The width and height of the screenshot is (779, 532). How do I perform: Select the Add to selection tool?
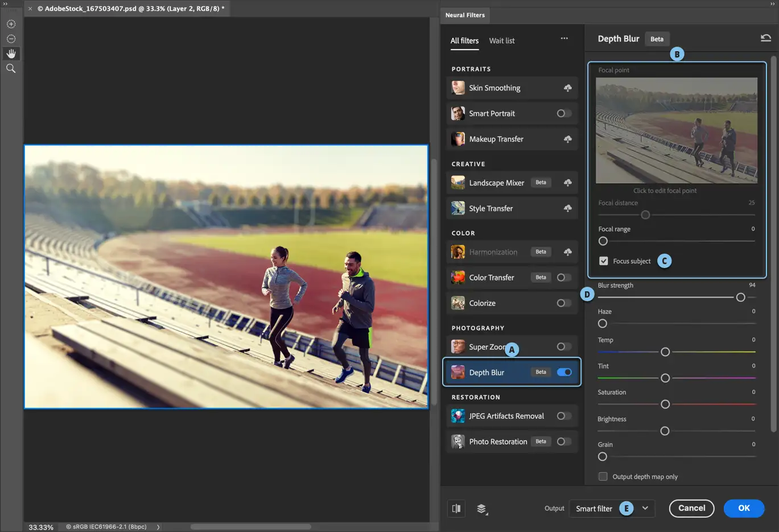click(11, 24)
